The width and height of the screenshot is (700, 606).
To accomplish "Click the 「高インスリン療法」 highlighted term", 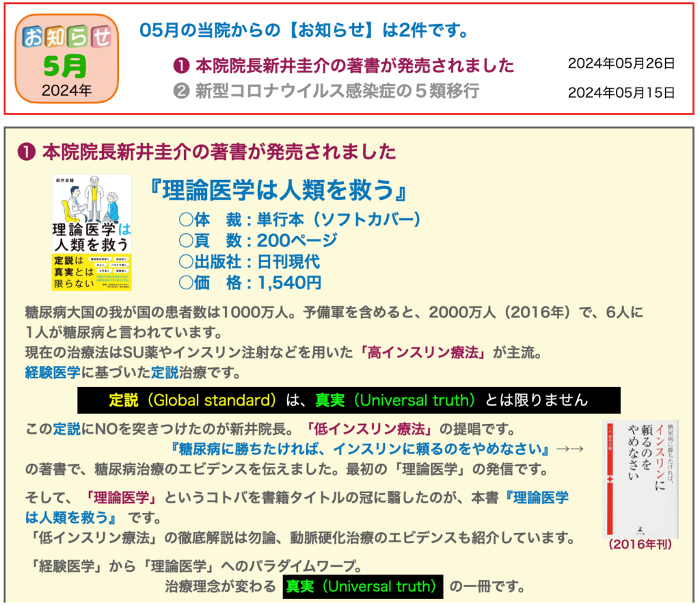I will (427, 353).
